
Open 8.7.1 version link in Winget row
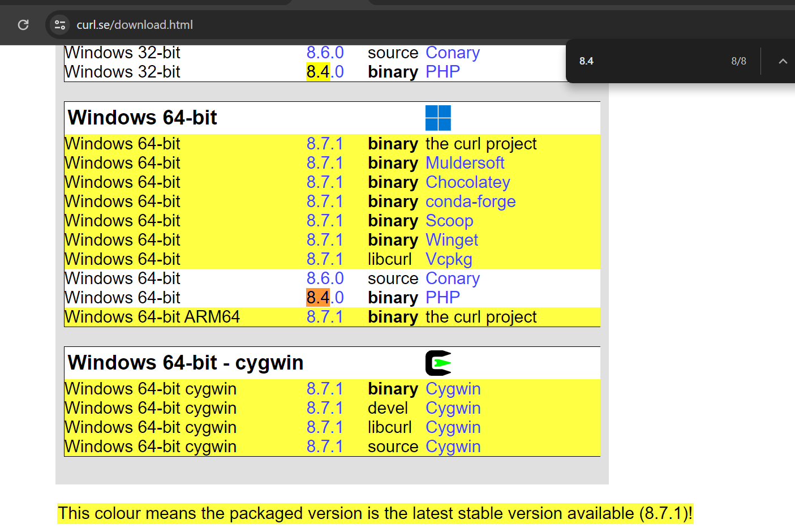pos(325,240)
